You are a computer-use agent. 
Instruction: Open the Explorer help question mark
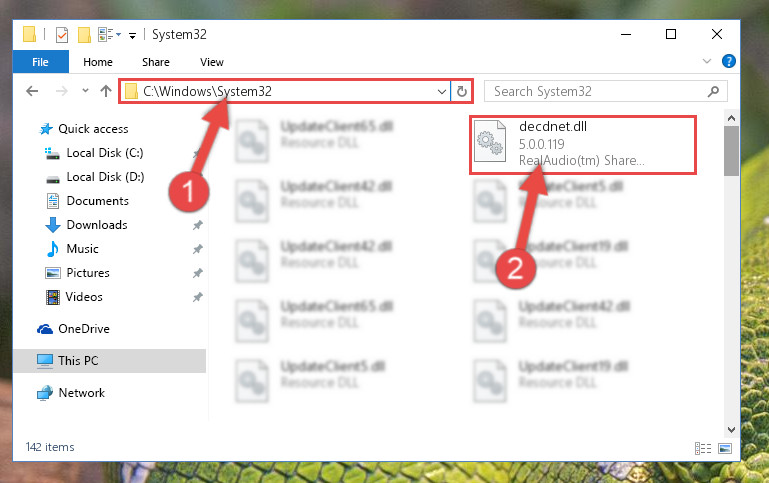coord(728,61)
